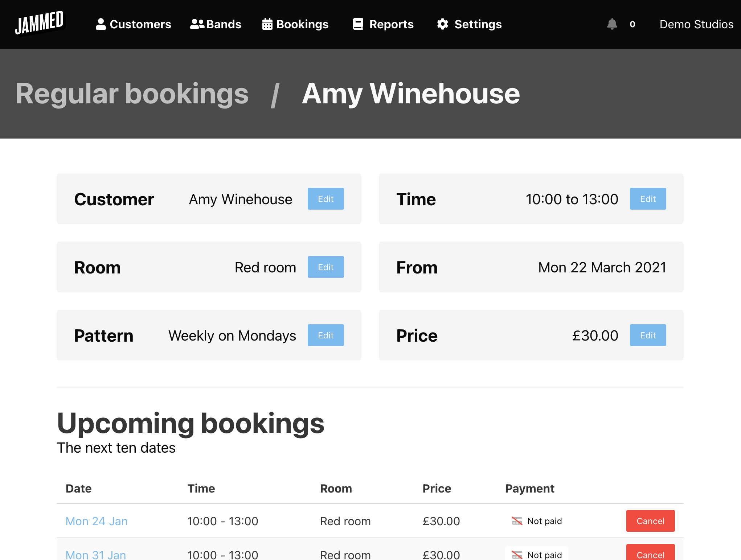741x560 pixels.
Task: Open the Reports menu item
Action: click(x=382, y=24)
